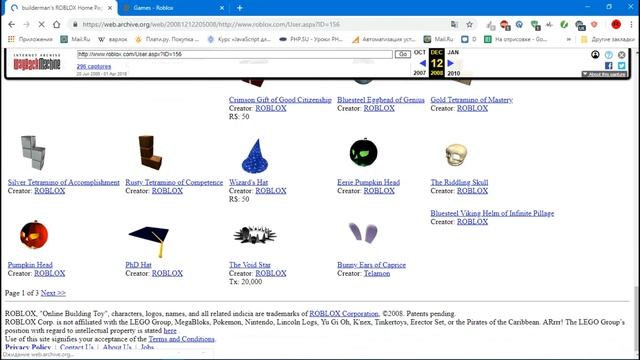Select 2010 in Wayback timeline

pos(453,73)
